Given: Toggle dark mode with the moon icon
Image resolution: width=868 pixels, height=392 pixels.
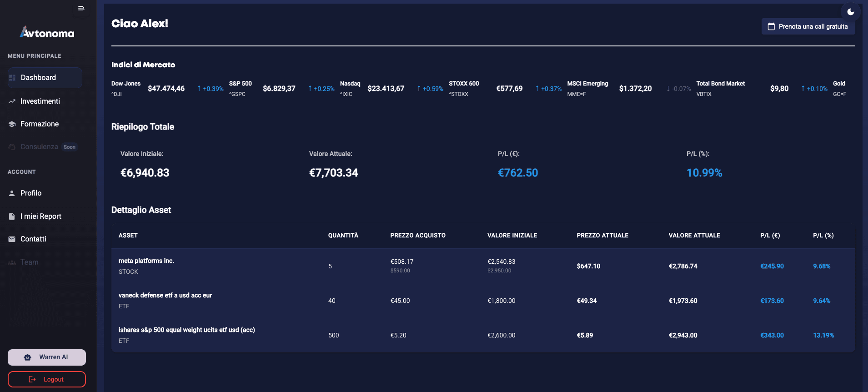Looking at the screenshot, I should coord(851,12).
